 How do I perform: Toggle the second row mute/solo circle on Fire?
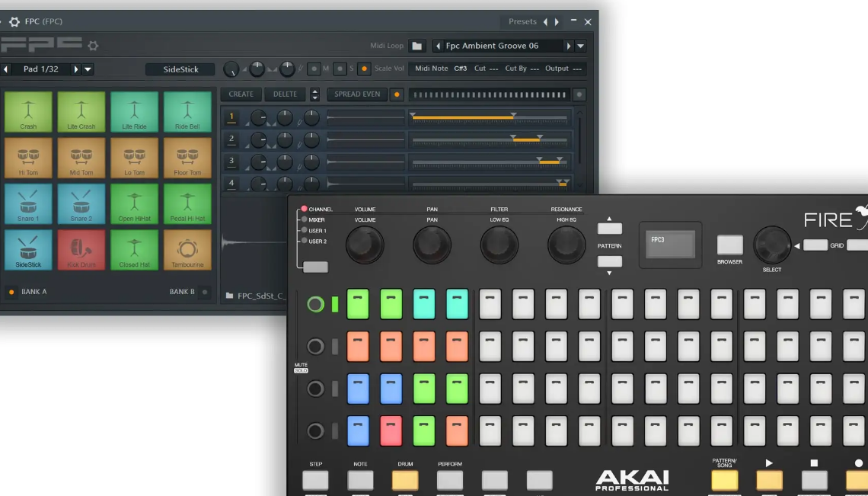(315, 347)
